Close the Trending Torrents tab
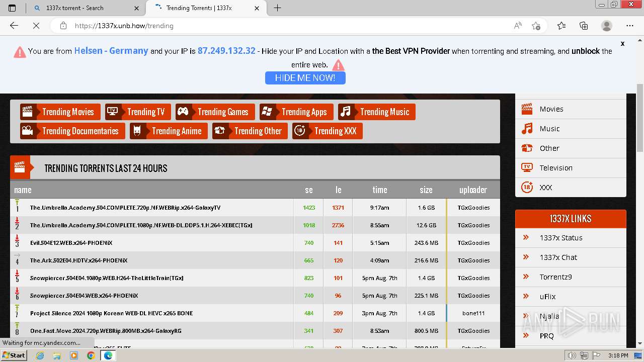This screenshot has height=362, width=644. tap(257, 8)
